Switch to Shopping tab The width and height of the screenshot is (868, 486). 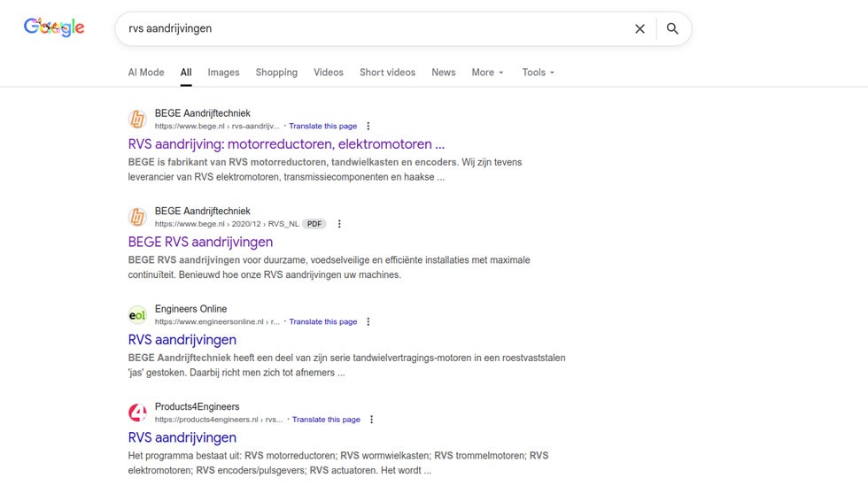click(276, 73)
